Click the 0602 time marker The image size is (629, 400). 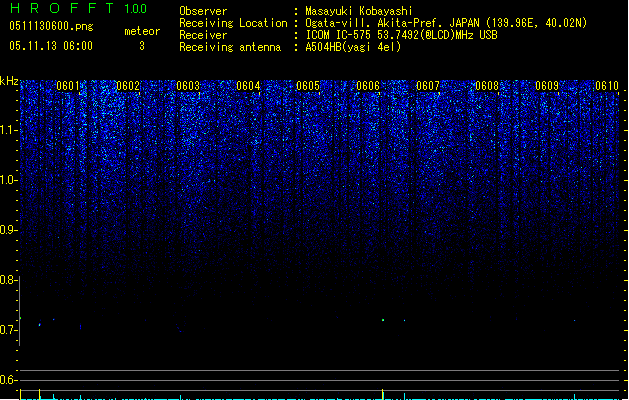(128, 86)
